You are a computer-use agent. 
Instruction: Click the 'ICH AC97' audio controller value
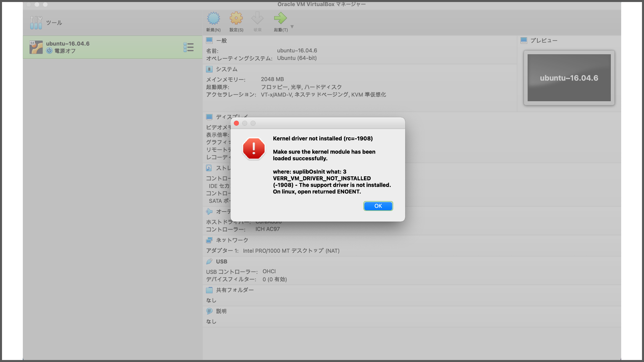(268, 229)
